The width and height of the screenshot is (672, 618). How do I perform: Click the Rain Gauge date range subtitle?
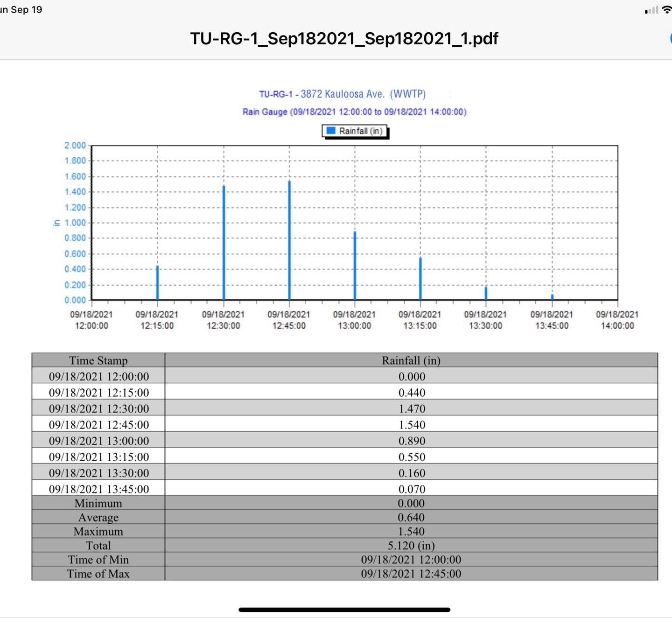354,112
